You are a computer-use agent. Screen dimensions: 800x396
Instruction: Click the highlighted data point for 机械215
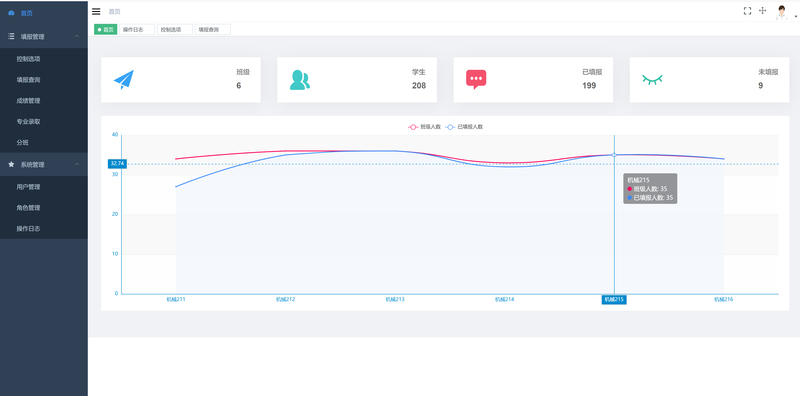tap(614, 155)
